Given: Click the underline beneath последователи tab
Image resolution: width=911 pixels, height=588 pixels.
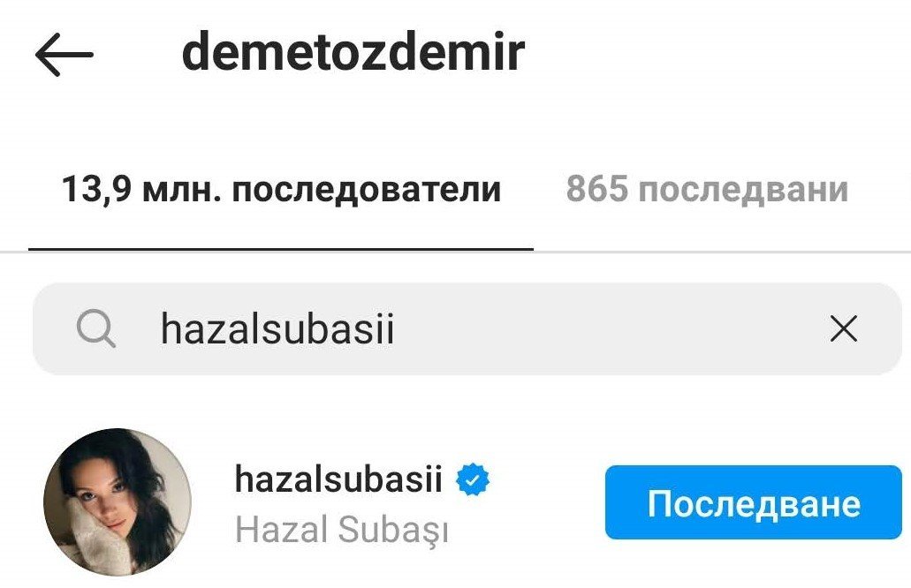Looking at the screenshot, I should [281, 249].
